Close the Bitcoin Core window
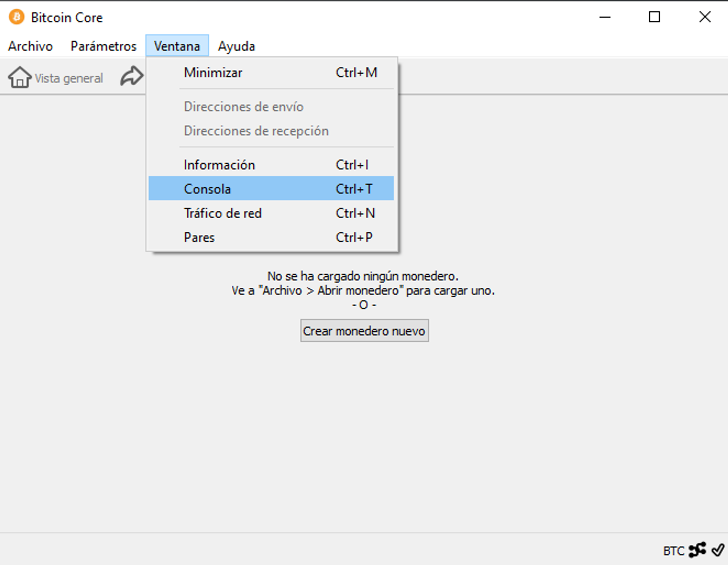 [705, 17]
